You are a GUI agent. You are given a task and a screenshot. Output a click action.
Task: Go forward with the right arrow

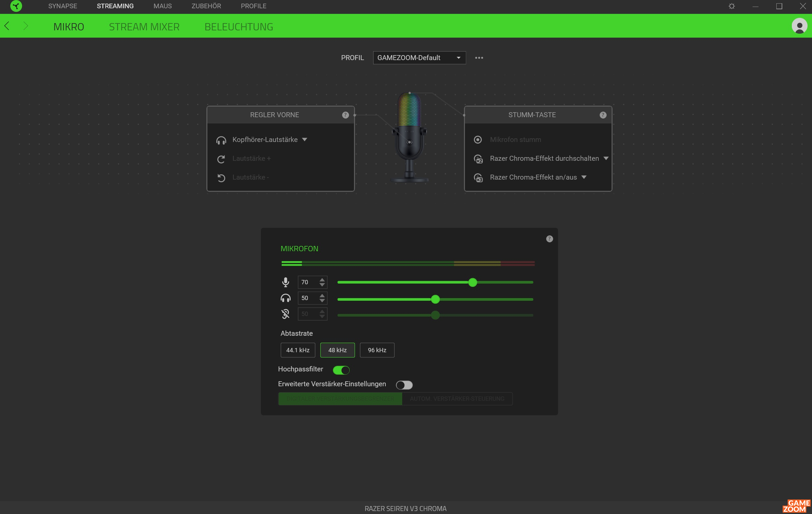point(26,26)
